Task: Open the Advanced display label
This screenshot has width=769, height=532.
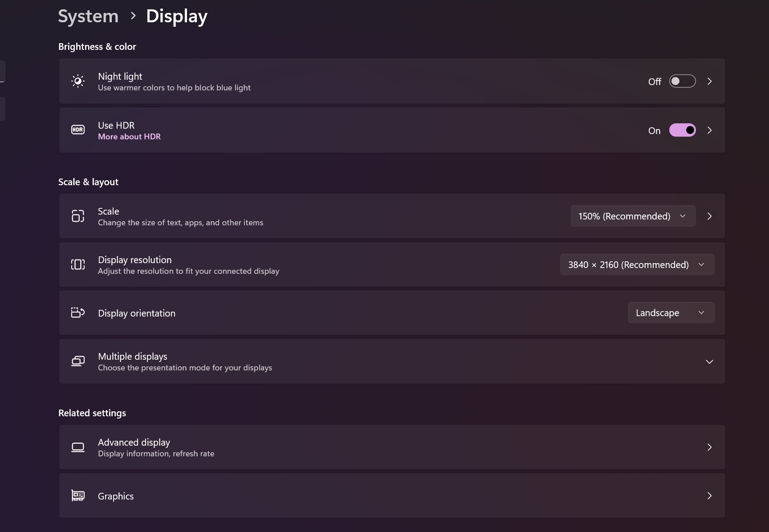Action: [134, 442]
